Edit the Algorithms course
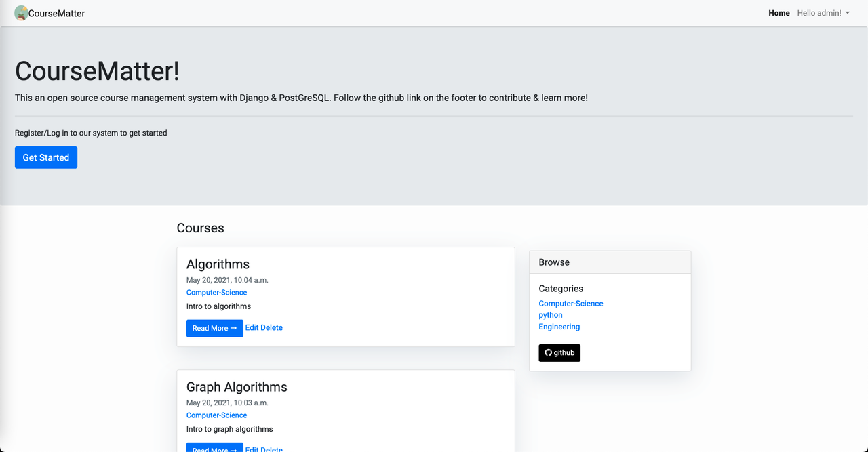The height and width of the screenshot is (452, 868). tap(252, 328)
